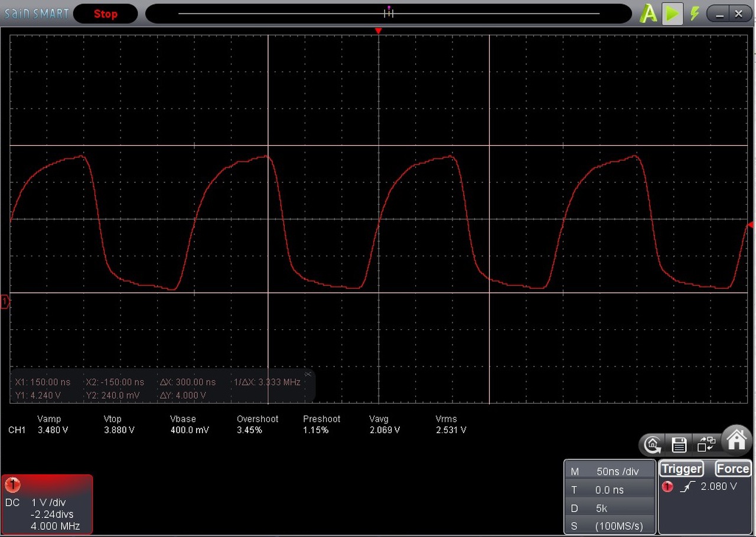Click the SainSmart logo
756x537 pixels.
point(36,14)
